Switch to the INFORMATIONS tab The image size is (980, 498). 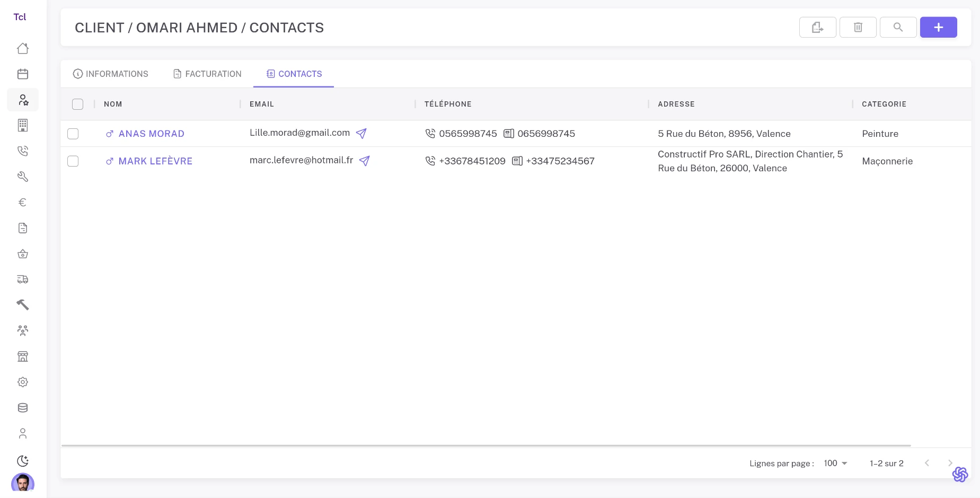click(111, 74)
